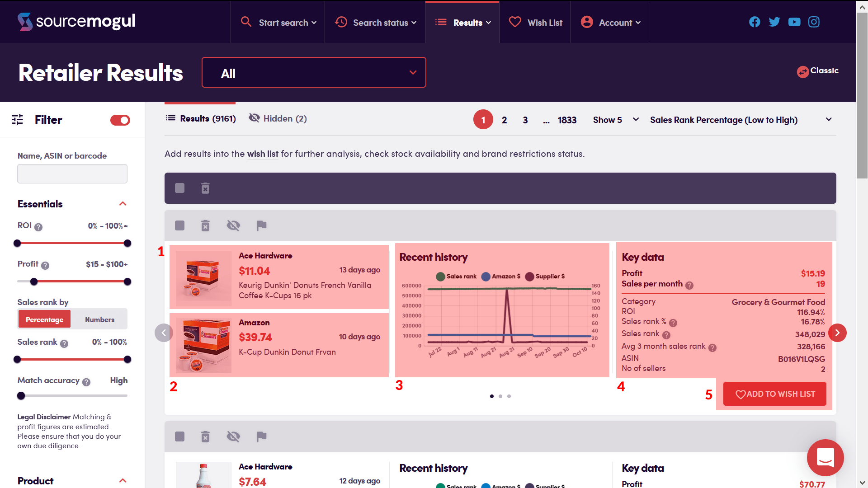Switch Sales rank by to Percentage
This screenshot has height=488, width=868.
[x=44, y=319]
